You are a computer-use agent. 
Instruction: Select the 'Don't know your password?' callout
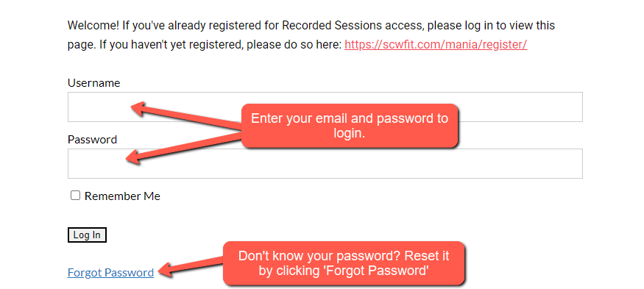click(x=344, y=263)
